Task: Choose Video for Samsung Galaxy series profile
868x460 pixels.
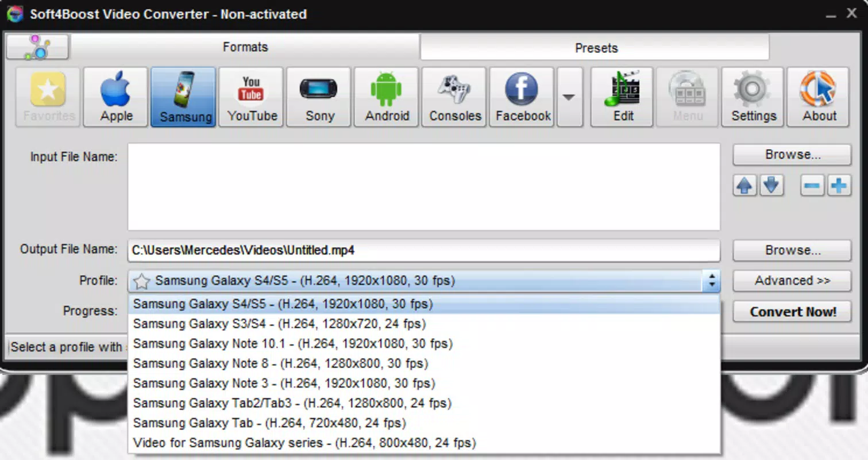Action: click(x=424, y=443)
